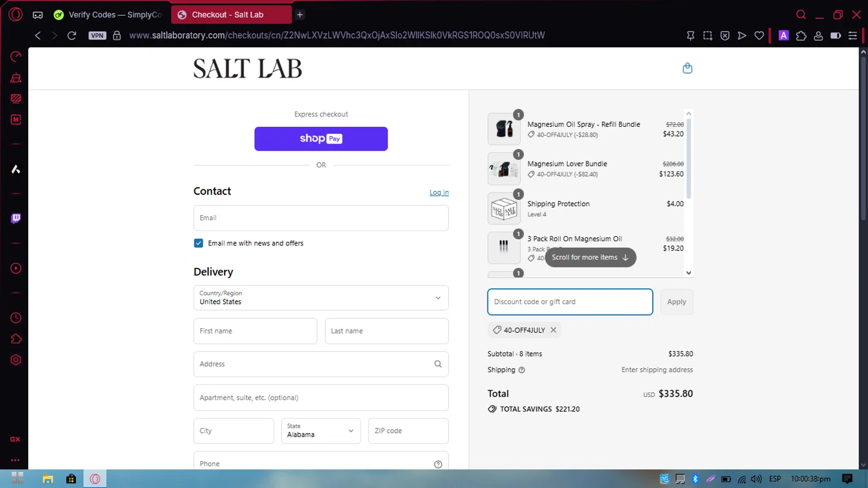868x488 pixels.
Task: Open the Settings gear in sidebar
Action: click(x=16, y=359)
